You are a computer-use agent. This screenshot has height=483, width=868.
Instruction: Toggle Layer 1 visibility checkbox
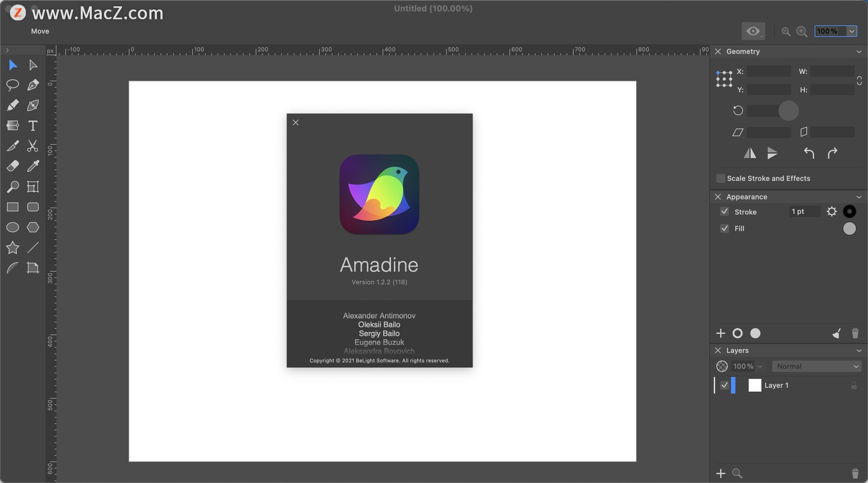[724, 385]
